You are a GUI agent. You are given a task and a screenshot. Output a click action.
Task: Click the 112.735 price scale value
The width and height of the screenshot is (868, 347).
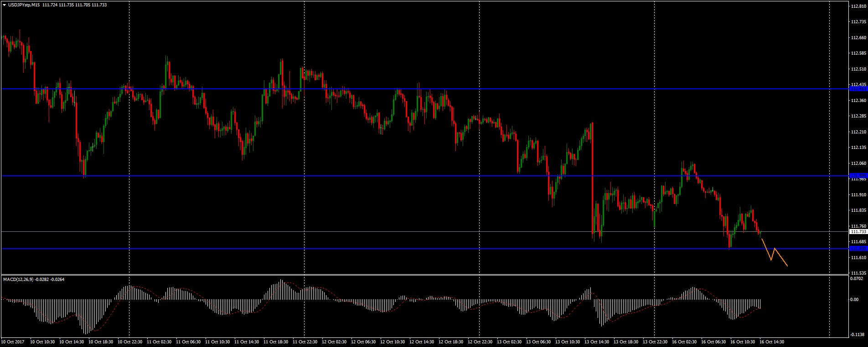point(858,22)
